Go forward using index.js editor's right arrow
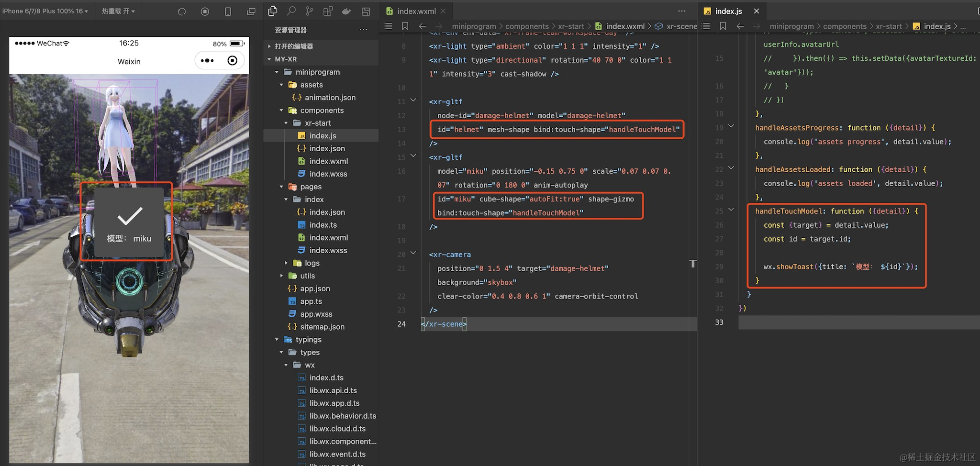The width and height of the screenshot is (980, 466). [757, 26]
